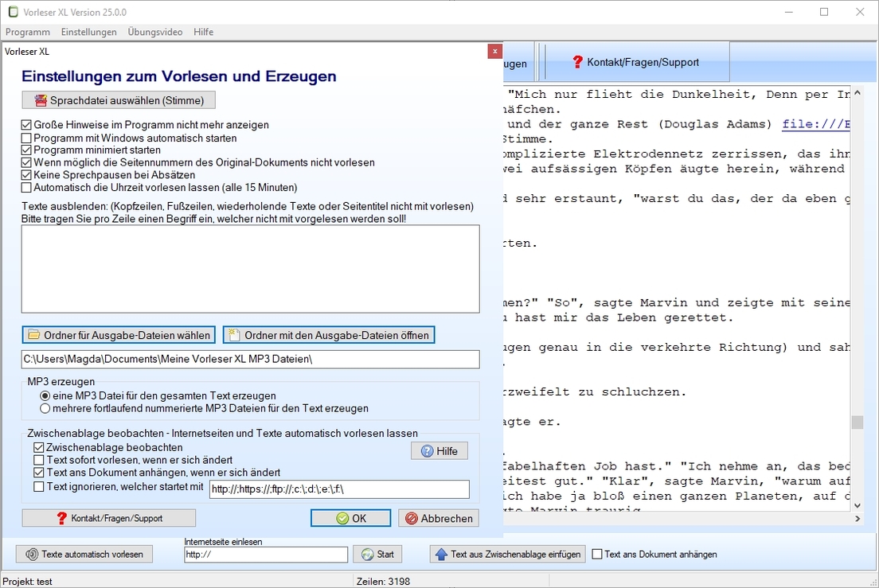Confirm settings with the OK button
This screenshot has width=879, height=588.
(350, 518)
